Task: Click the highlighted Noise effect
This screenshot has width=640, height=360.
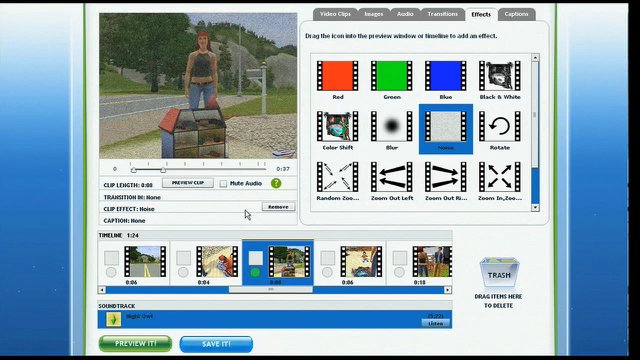Action: tap(446, 129)
